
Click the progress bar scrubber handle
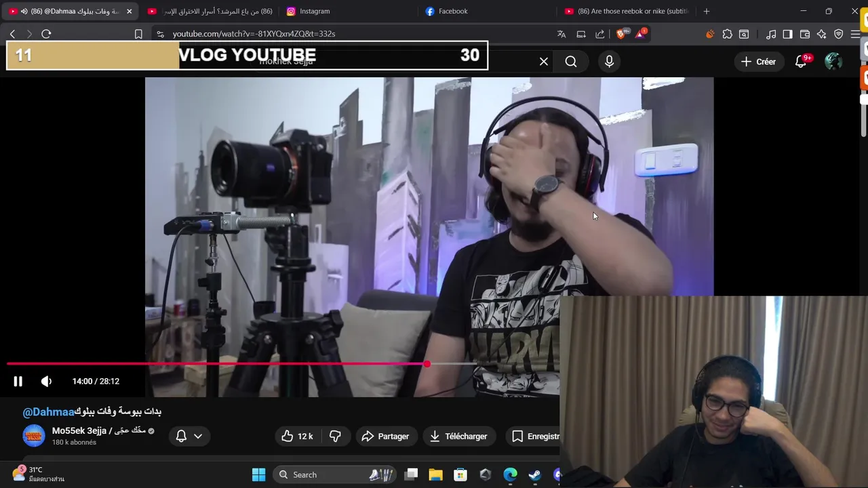427,365
